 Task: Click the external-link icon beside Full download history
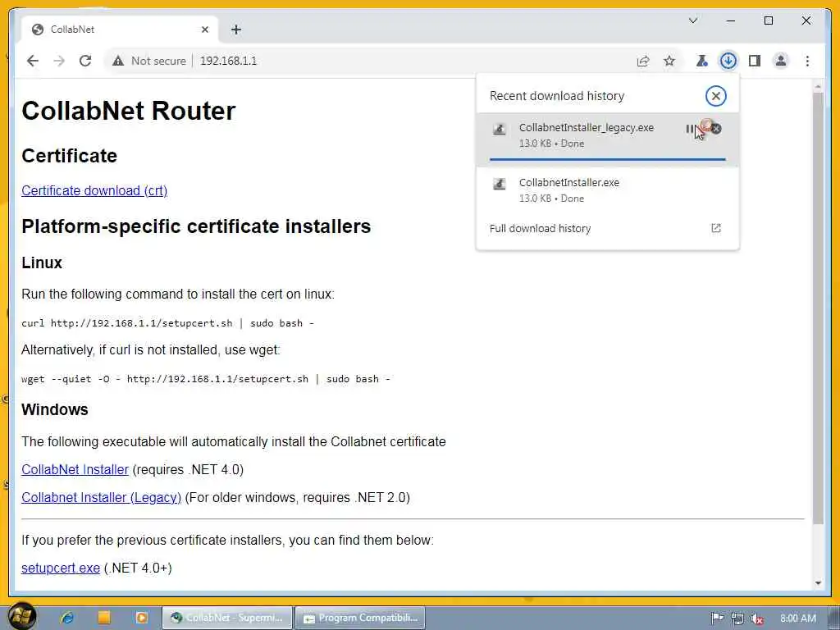tap(715, 228)
